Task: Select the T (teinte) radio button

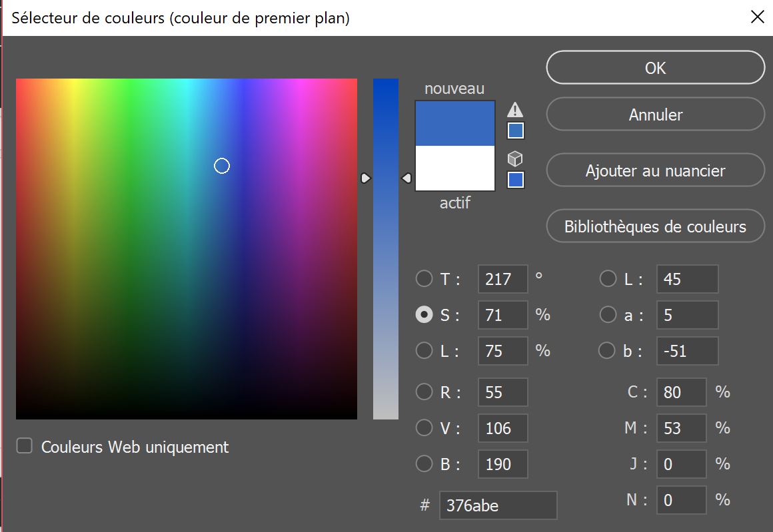Action: [424, 279]
